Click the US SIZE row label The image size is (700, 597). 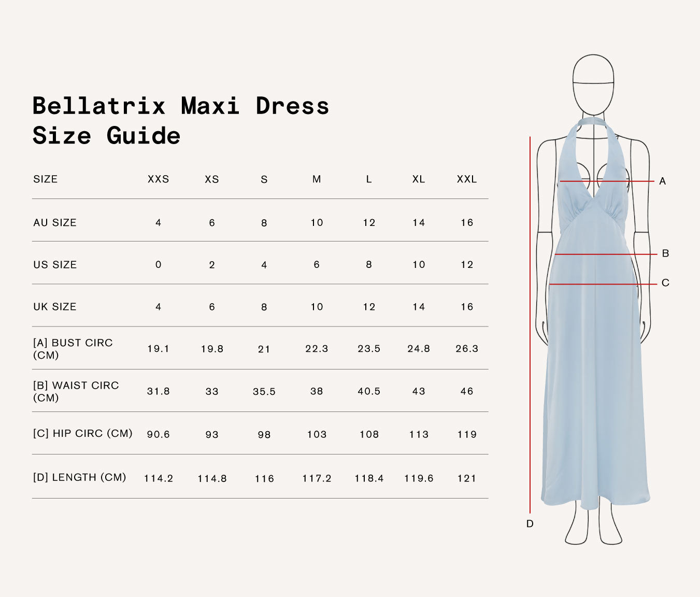[55, 264]
